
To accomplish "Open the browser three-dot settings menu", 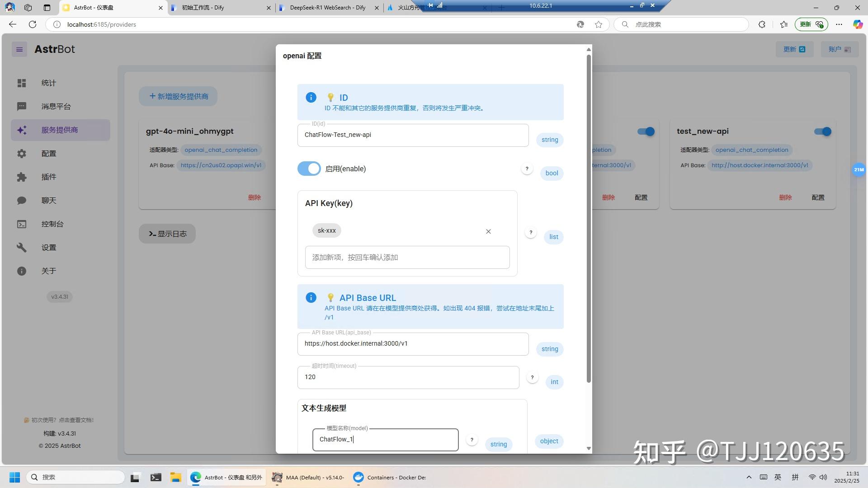I will click(x=839, y=24).
